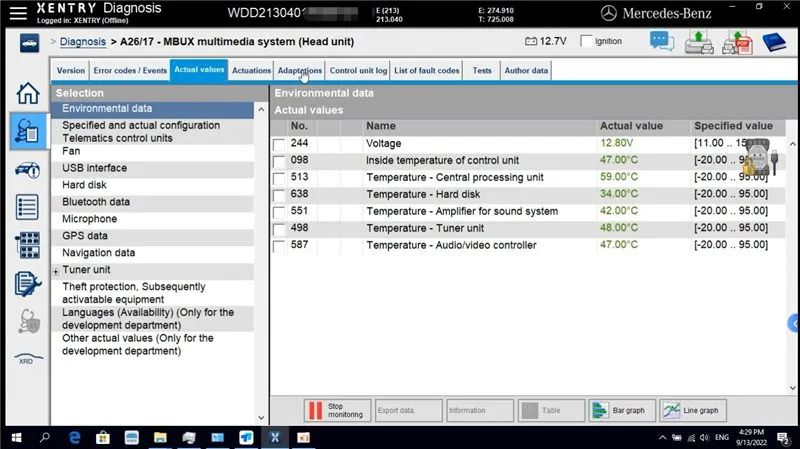Image resolution: width=800 pixels, height=449 pixels.
Task: Open the notification center icon
Action: coord(783,438)
